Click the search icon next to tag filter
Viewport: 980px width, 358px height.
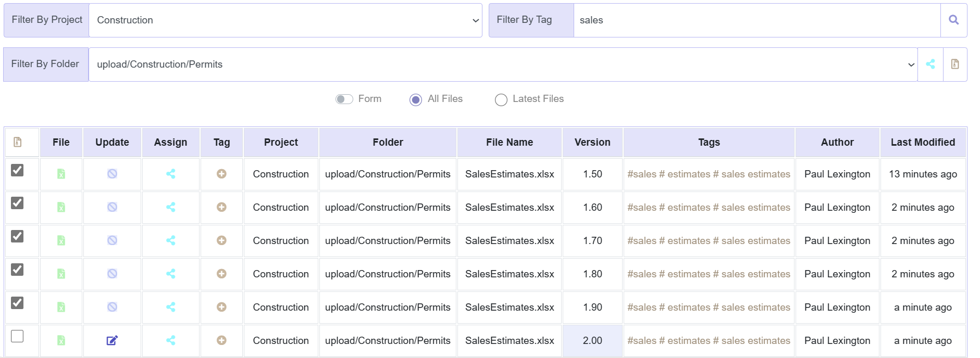pyautogui.click(x=953, y=20)
